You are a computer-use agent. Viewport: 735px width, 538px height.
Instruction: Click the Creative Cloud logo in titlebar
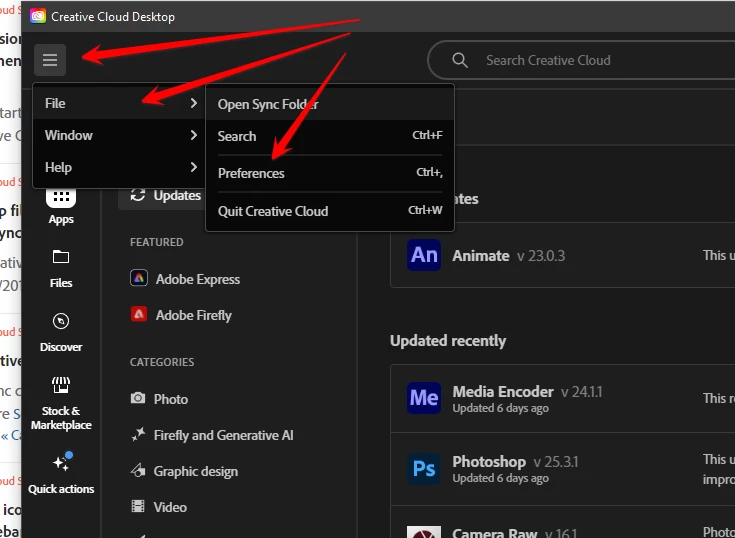[x=38, y=16]
